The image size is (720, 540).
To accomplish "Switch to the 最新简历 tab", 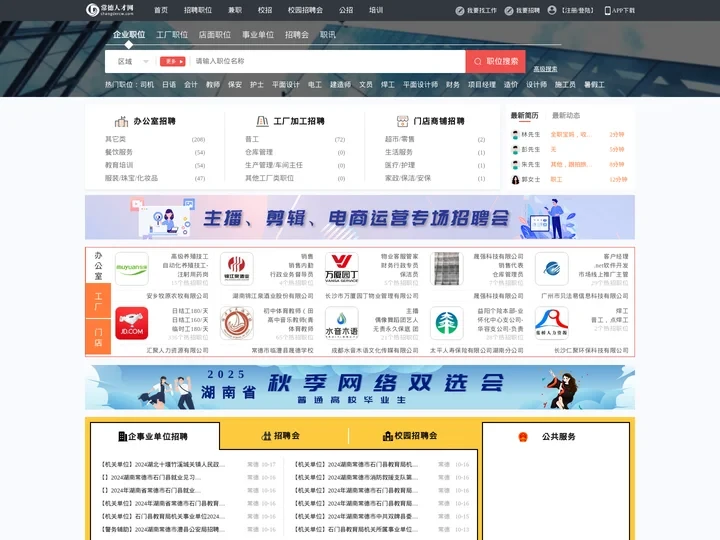I will pyautogui.click(x=524, y=115).
